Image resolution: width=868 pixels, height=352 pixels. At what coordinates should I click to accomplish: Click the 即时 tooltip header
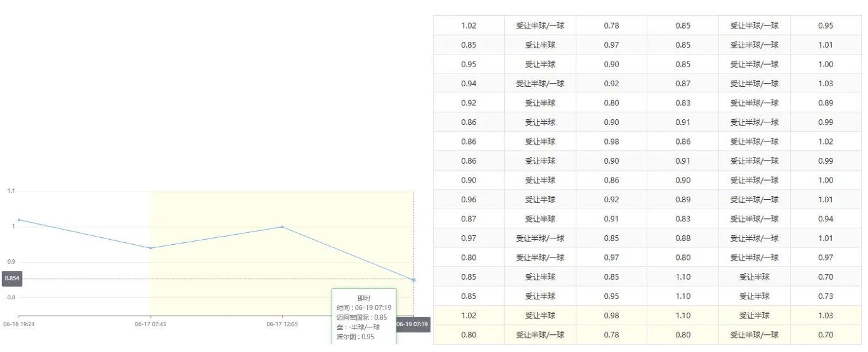click(364, 298)
